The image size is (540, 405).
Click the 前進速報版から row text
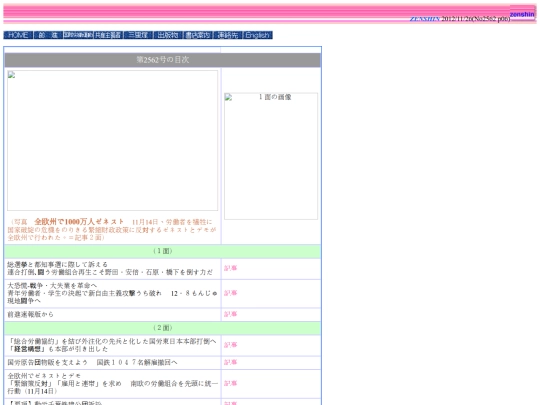click(30, 314)
